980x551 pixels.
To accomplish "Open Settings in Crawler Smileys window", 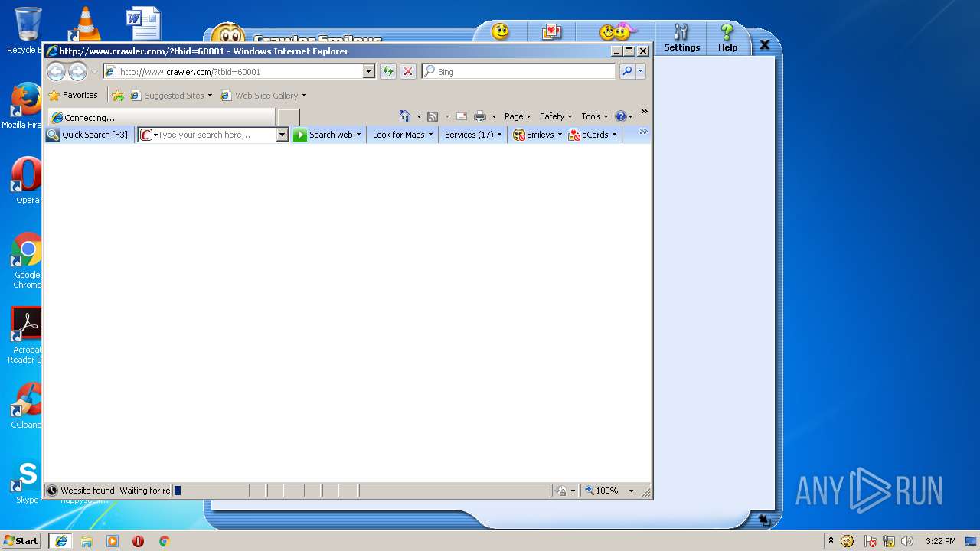I will click(681, 37).
